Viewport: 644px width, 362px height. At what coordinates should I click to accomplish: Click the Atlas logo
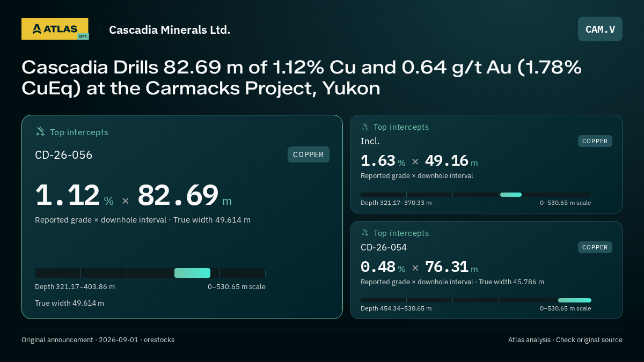55,29
